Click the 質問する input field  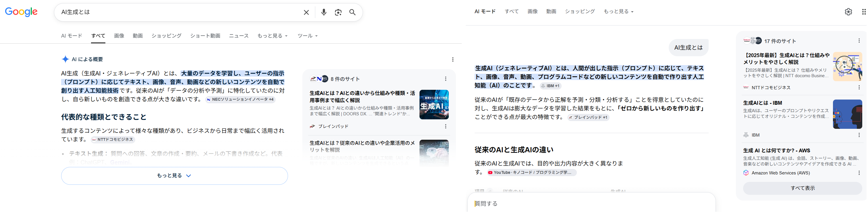click(x=591, y=204)
